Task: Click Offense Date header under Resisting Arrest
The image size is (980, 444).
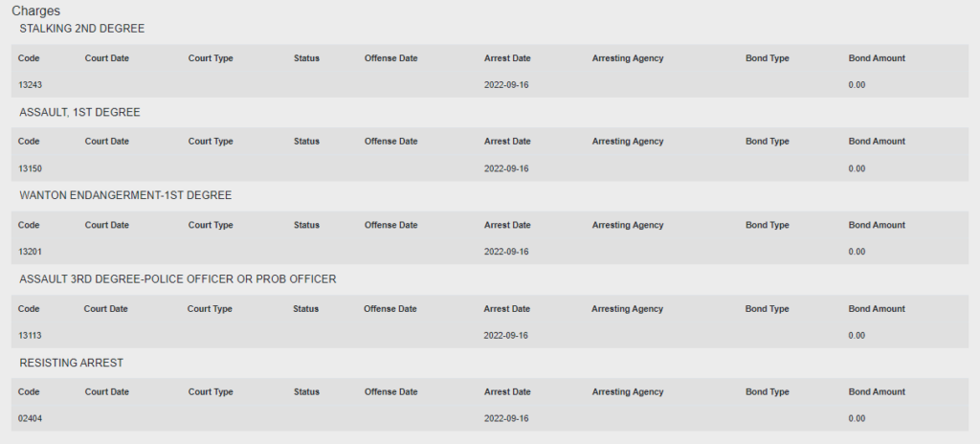Action: pos(390,392)
